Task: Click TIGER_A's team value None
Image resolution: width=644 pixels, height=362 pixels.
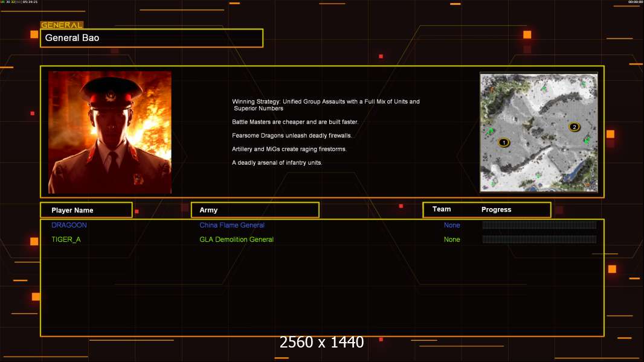Action: (452, 240)
